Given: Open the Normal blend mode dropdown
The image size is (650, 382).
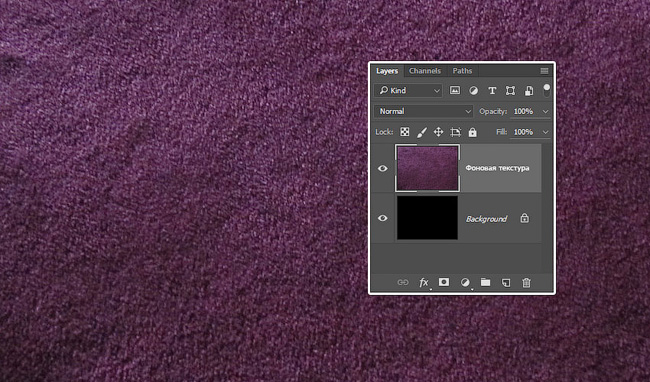Looking at the screenshot, I should point(423,111).
